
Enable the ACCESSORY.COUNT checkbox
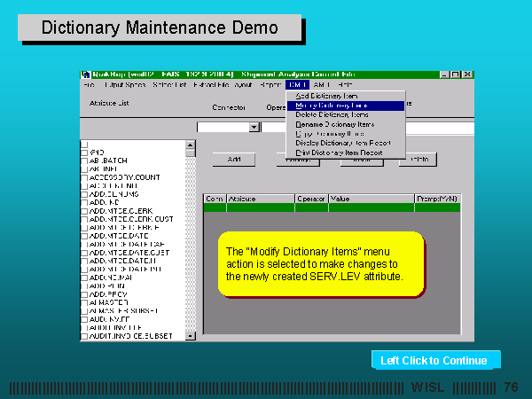84,177
